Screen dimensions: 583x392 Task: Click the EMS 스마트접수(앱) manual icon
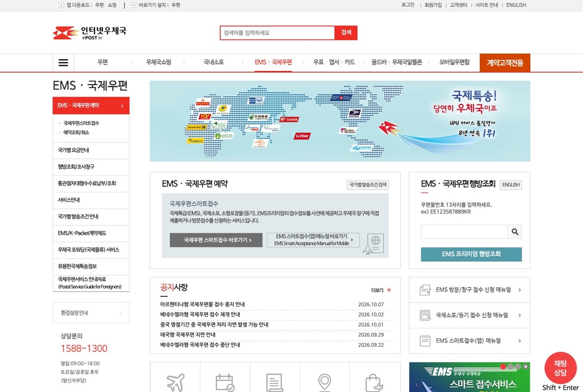[425, 341]
